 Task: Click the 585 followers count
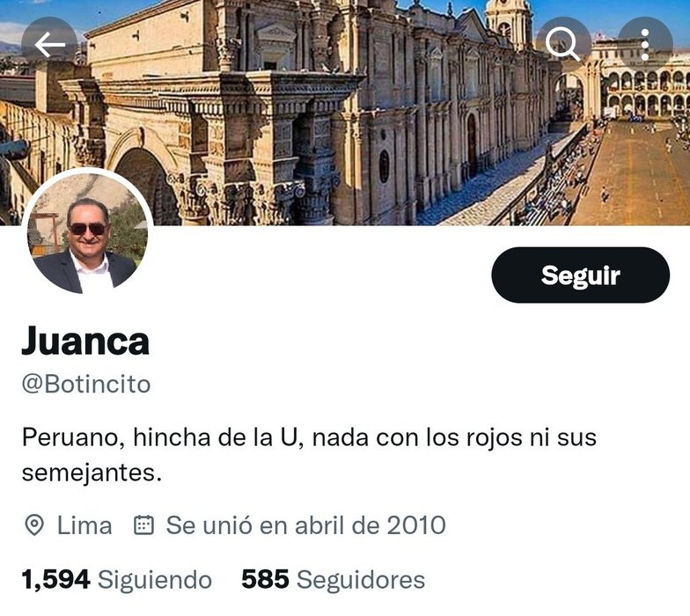click(266, 579)
